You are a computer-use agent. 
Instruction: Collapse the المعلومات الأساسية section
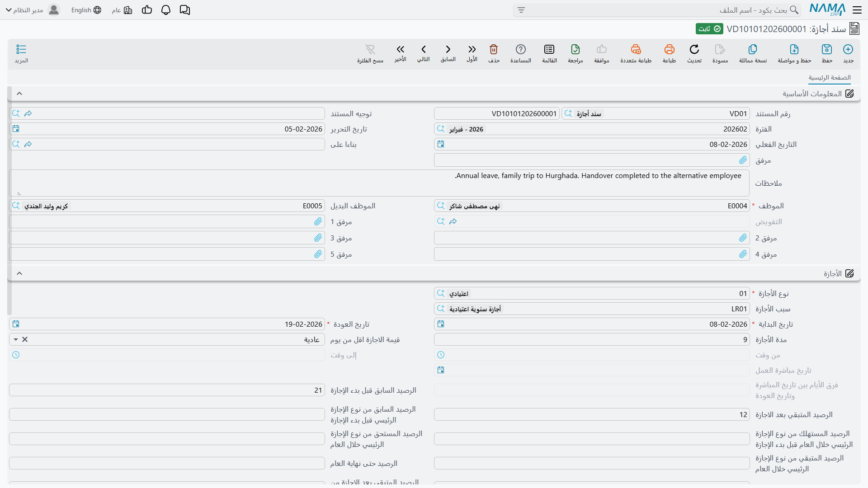19,94
